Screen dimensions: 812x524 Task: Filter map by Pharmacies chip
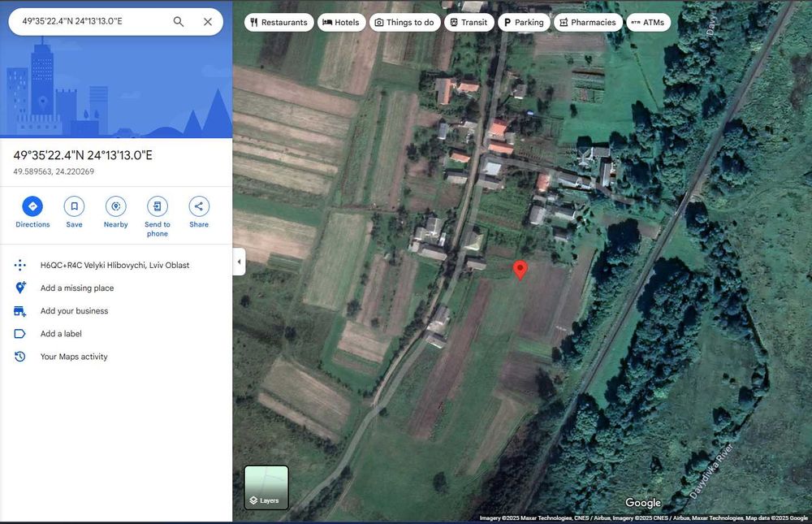pyautogui.click(x=588, y=22)
